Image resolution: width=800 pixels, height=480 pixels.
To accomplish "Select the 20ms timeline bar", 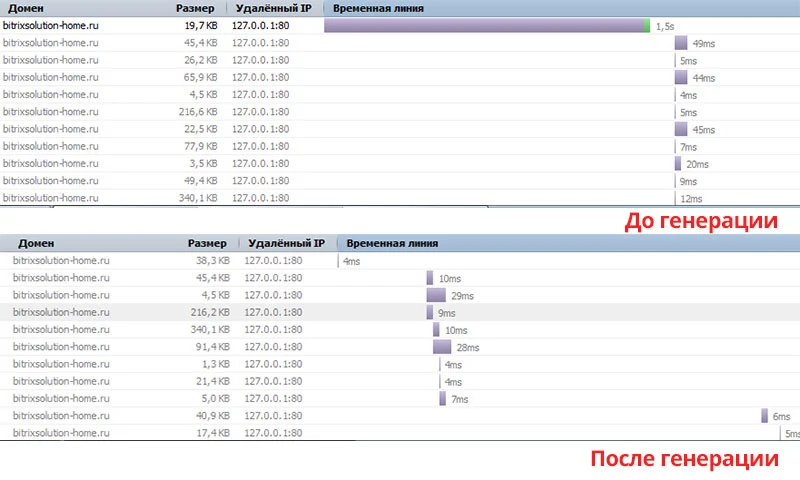I will pos(678,164).
